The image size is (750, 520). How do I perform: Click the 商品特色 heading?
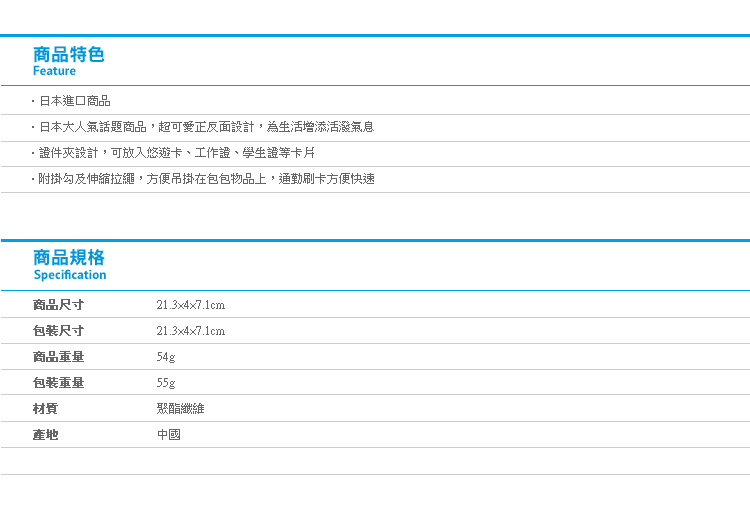pos(68,55)
